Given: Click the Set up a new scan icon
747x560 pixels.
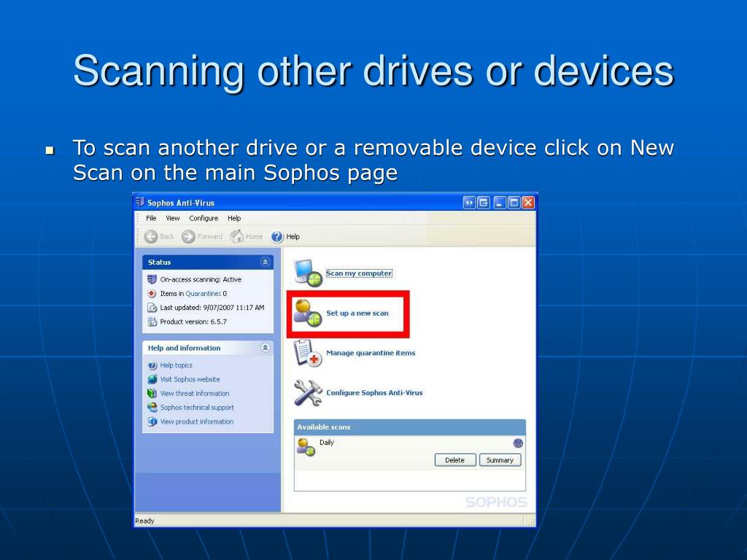Looking at the screenshot, I should (307, 313).
